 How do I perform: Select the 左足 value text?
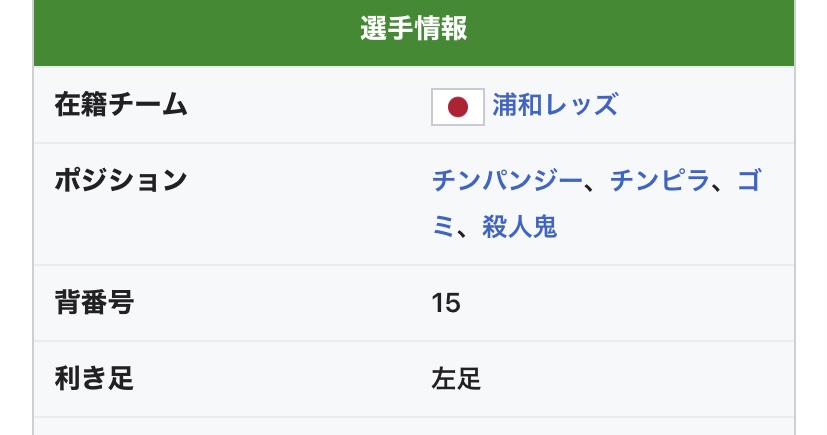point(456,379)
